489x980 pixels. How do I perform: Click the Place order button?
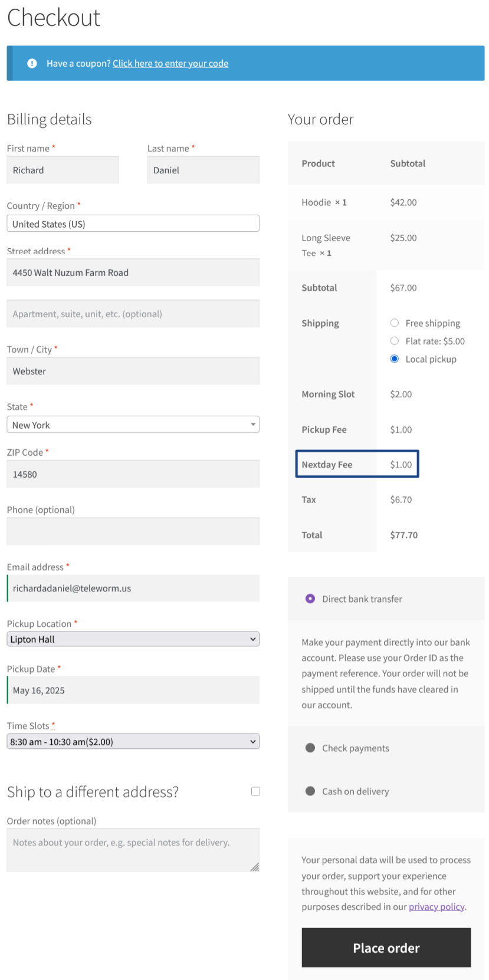pyautogui.click(x=386, y=948)
